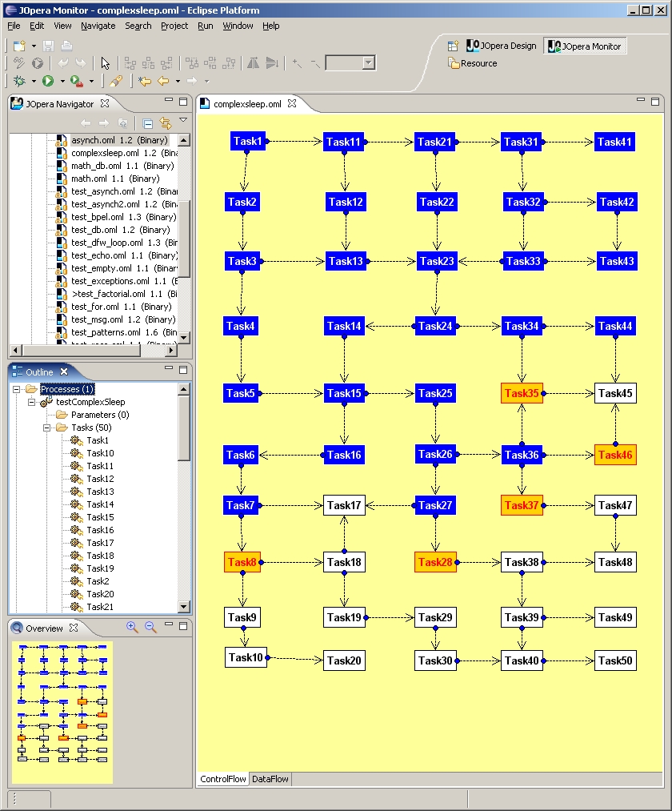This screenshot has height=811, width=672.
Task: Click Navigator horizontal scrollbar right arrow
Action: point(171,350)
